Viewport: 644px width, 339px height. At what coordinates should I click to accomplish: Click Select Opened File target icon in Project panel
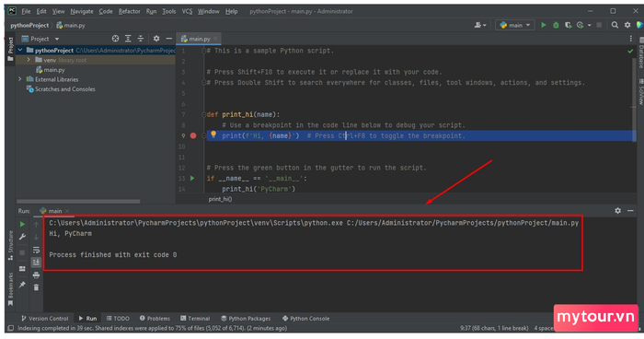coord(115,39)
